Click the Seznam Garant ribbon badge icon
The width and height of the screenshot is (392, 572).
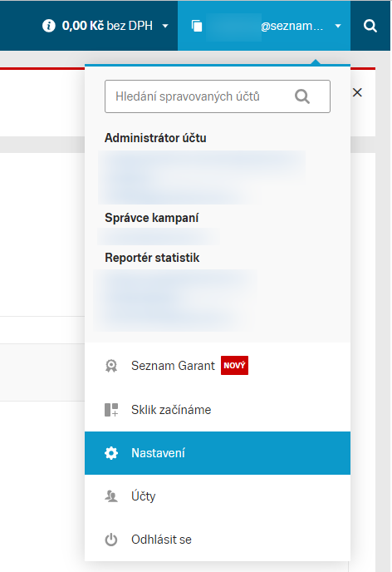pyautogui.click(x=111, y=366)
